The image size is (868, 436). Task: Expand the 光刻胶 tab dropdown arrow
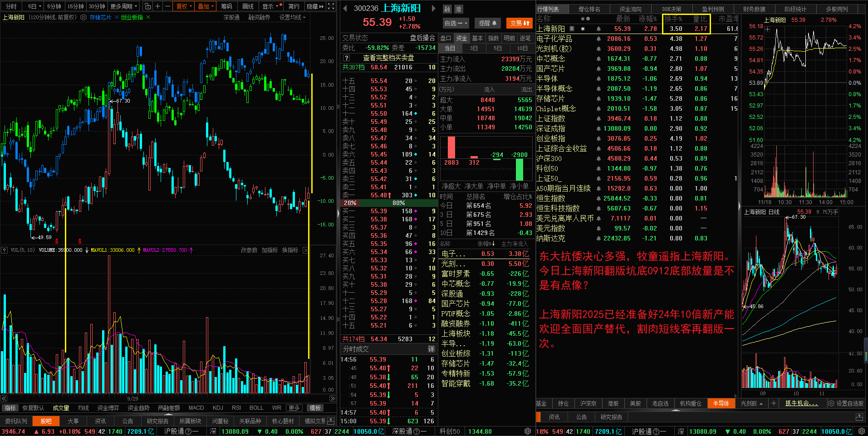tap(761, 404)
